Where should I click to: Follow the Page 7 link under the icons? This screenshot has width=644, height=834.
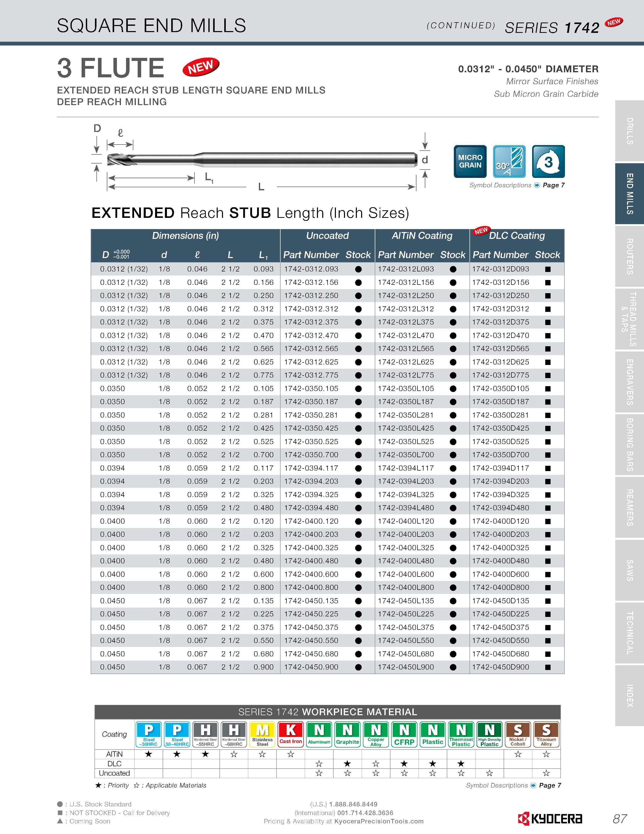pos(554,185)
